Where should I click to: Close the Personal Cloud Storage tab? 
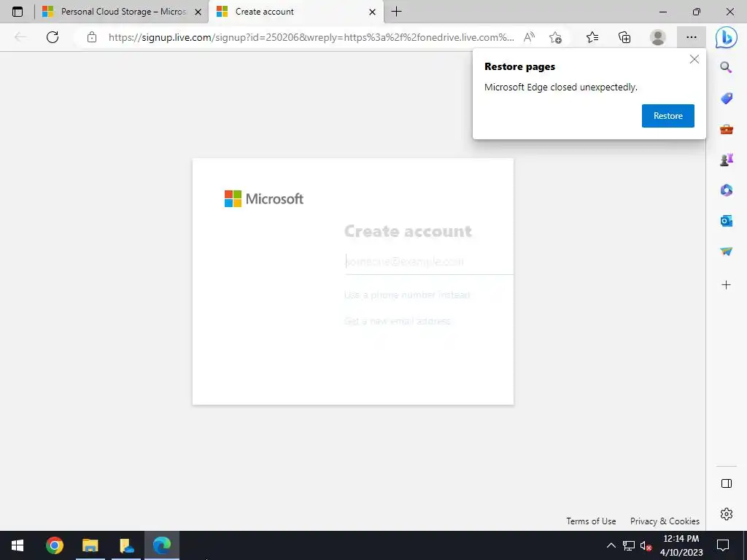coord(198,12)
